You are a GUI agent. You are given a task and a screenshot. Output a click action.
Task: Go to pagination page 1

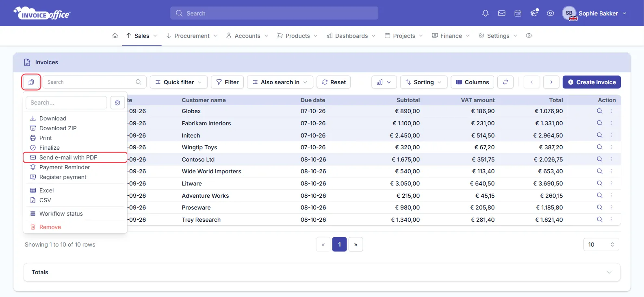[x=340, y=245]
